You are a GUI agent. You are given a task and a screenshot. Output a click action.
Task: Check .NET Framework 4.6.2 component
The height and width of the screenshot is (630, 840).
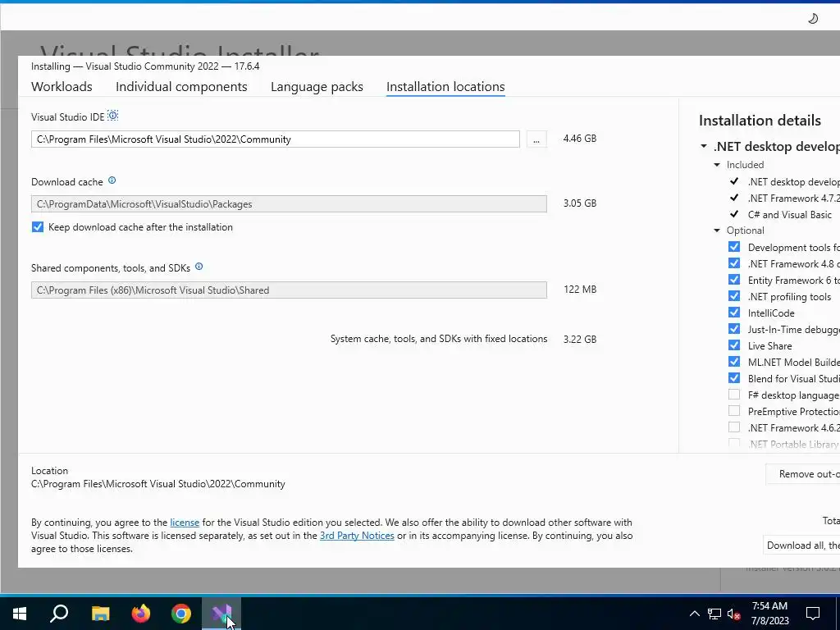pos(734,427)
